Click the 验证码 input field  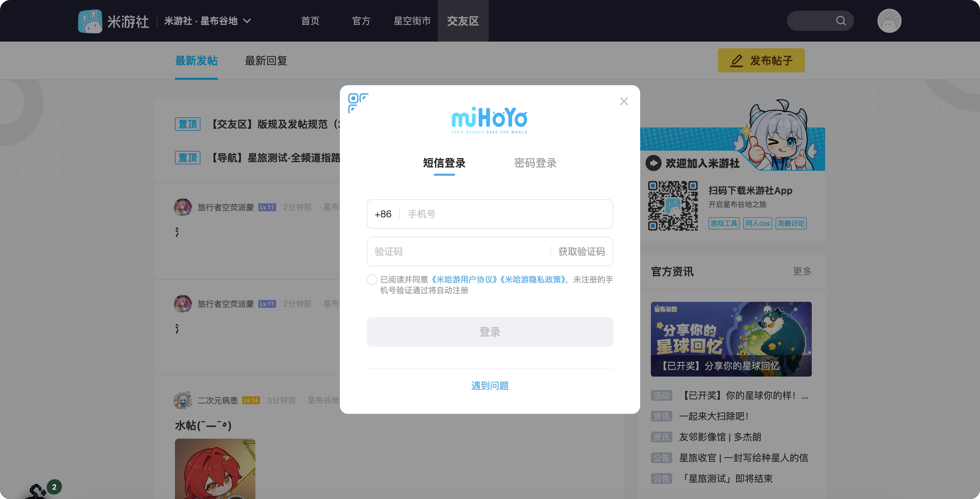(x=458, y=252)
